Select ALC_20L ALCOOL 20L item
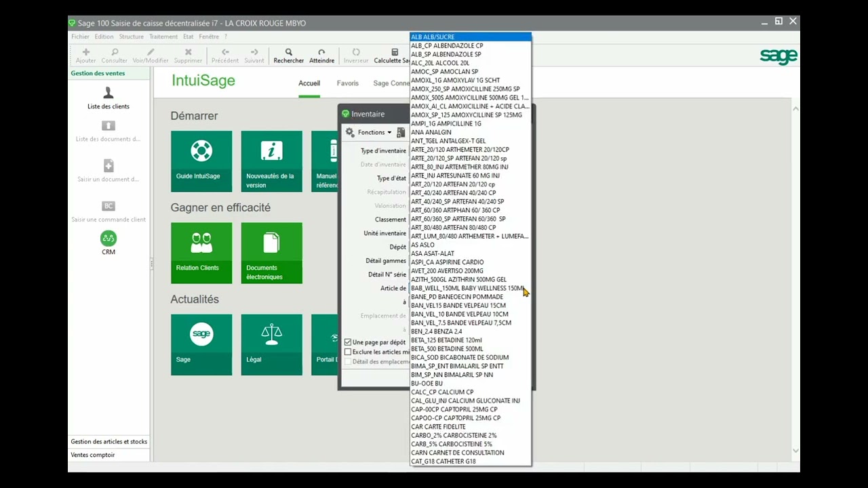Image resolution: width=868 pixels, height=488 pixels. coord(471,63)
